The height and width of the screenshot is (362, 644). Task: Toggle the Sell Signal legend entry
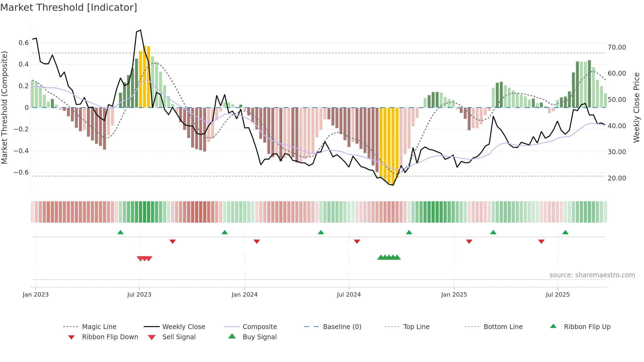point(172,337)
